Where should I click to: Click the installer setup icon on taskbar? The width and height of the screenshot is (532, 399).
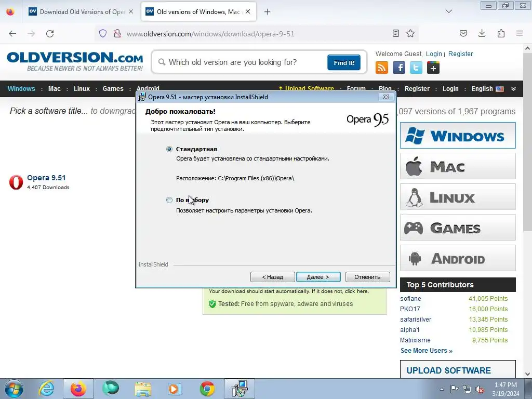pyautogui.click(x=240, y=389)
